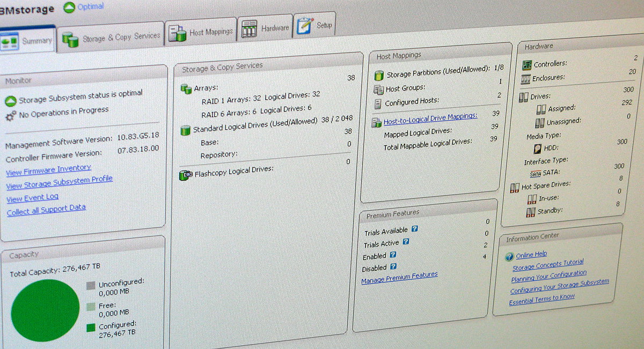
Task: Click the help icon next to Enabled
Action: click(x=393, y=255)
